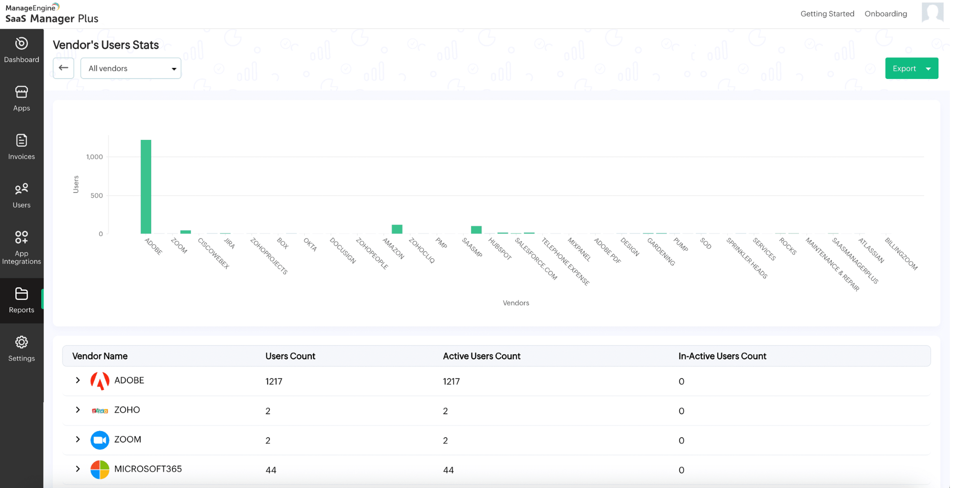Image resolution: width=980 pixels, height=488 pixels.
Task: Open the Getting Started link
Action: [x=827, y=13]
